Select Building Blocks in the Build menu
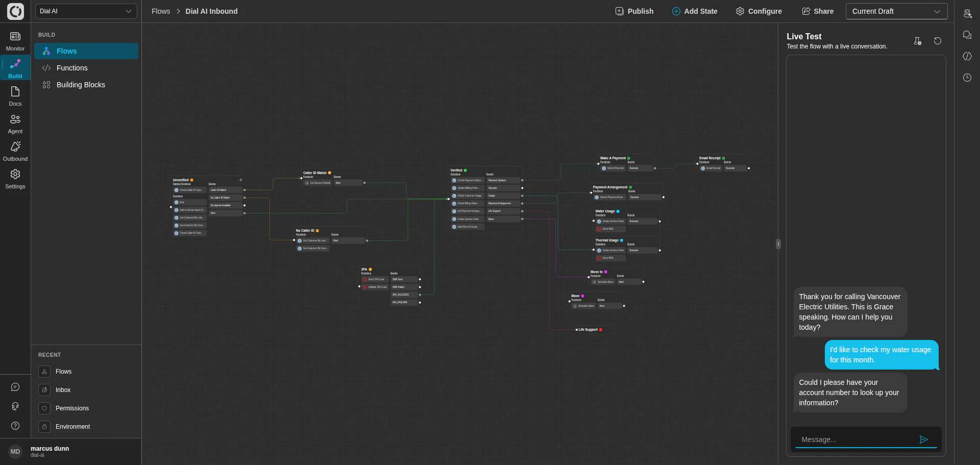Image resolution: width=980 pixels, height=465 pixels. coord(86,85)
